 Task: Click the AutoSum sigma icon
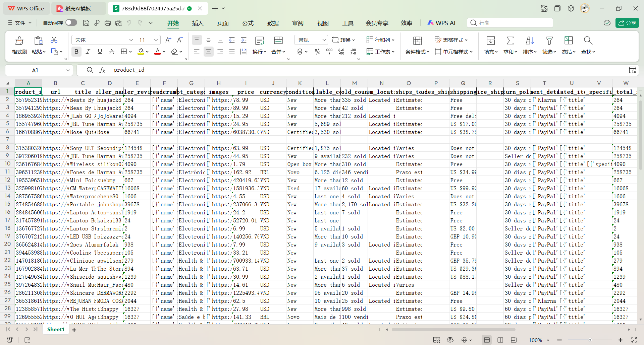pos(510,41)
